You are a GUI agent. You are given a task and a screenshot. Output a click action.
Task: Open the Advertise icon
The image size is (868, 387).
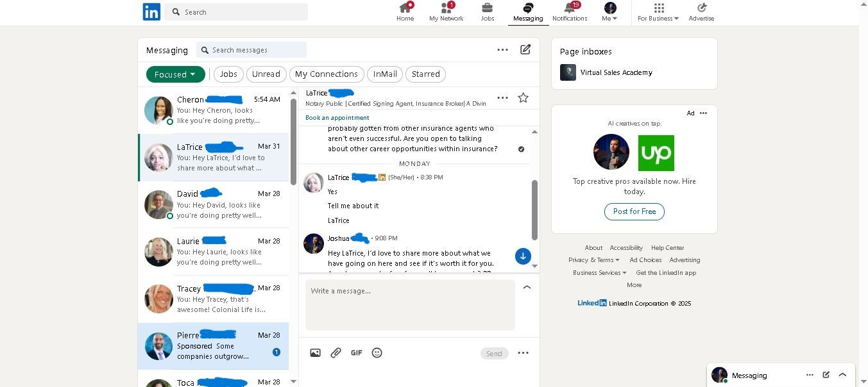coord(701,12)
